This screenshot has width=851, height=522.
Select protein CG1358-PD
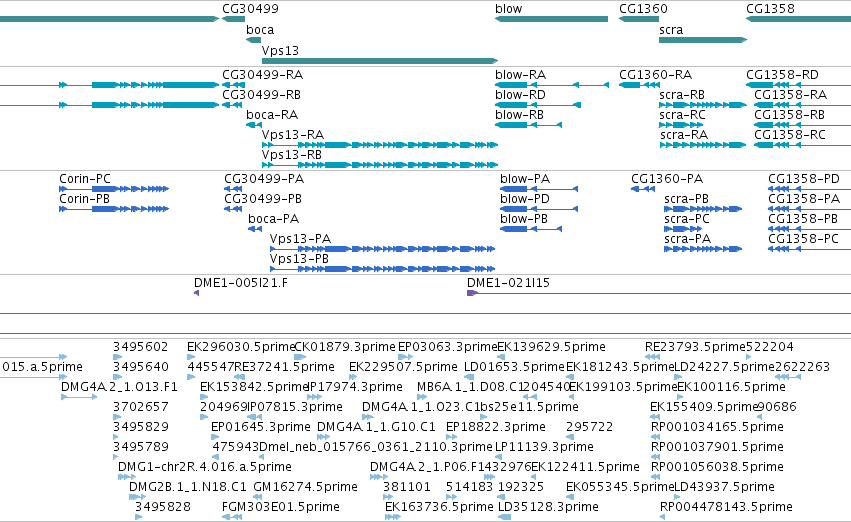tap(809, 189)
